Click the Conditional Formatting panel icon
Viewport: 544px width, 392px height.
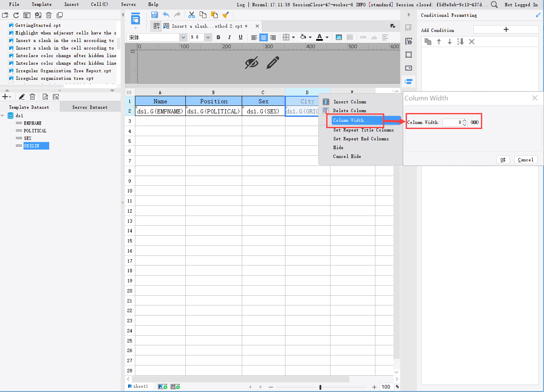coord(408,81)
